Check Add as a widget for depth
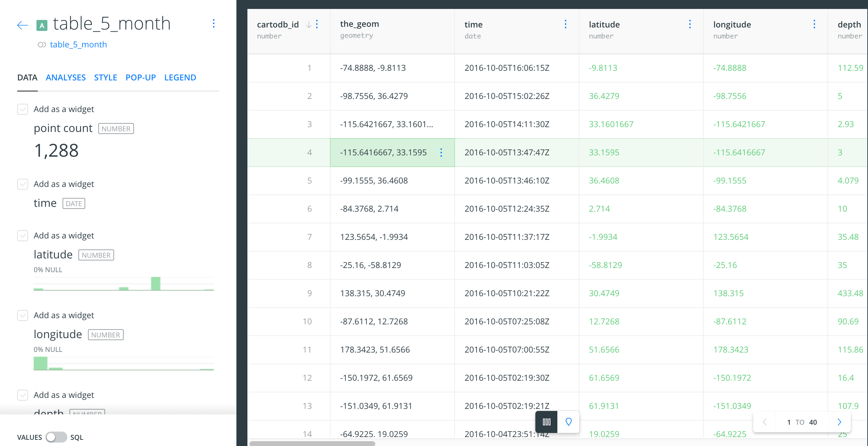The image size is (868, 446). [23, 395]
